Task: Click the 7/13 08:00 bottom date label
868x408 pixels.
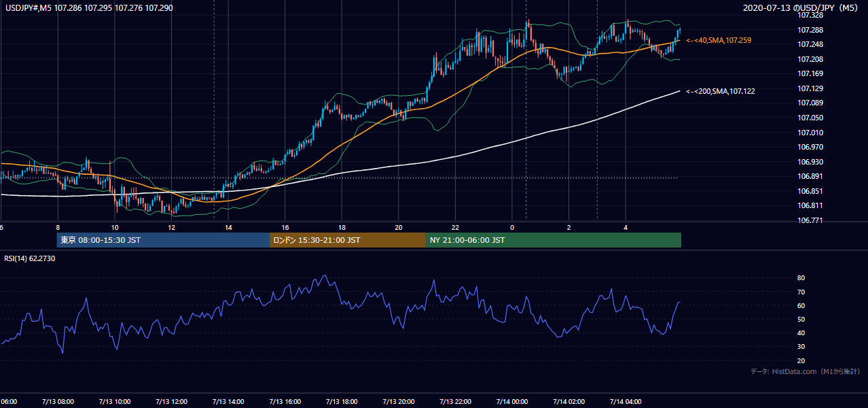Action: tap(57, 401)
